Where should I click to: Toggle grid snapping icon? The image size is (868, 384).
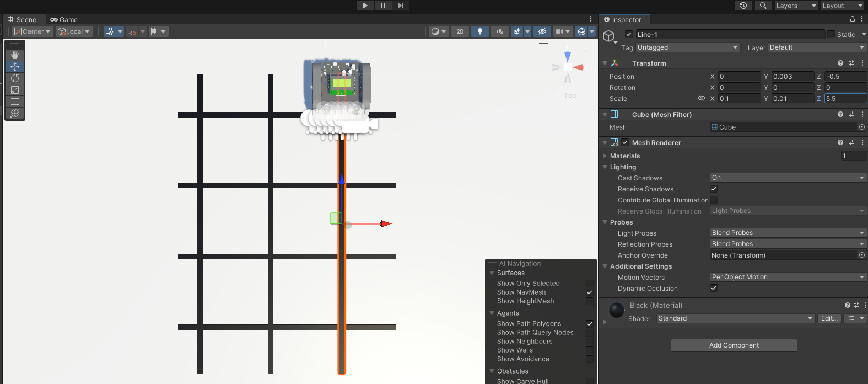(132, 31)
